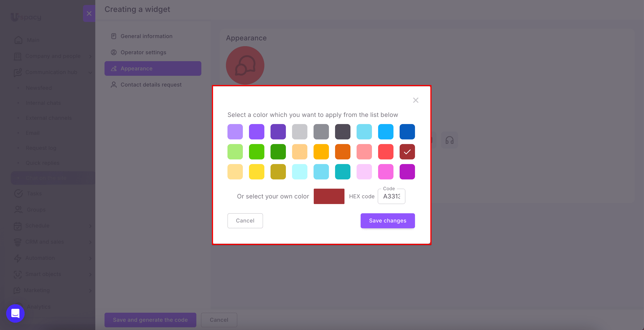
Task: Open Request log
Action: tap(41, 148)
